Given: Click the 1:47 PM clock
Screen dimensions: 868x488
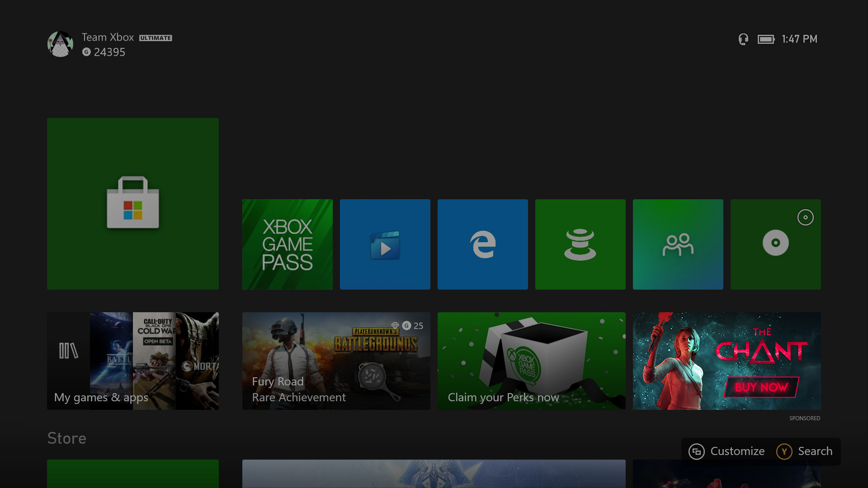Looking at the screenshot, I should (x=799, y=39).
